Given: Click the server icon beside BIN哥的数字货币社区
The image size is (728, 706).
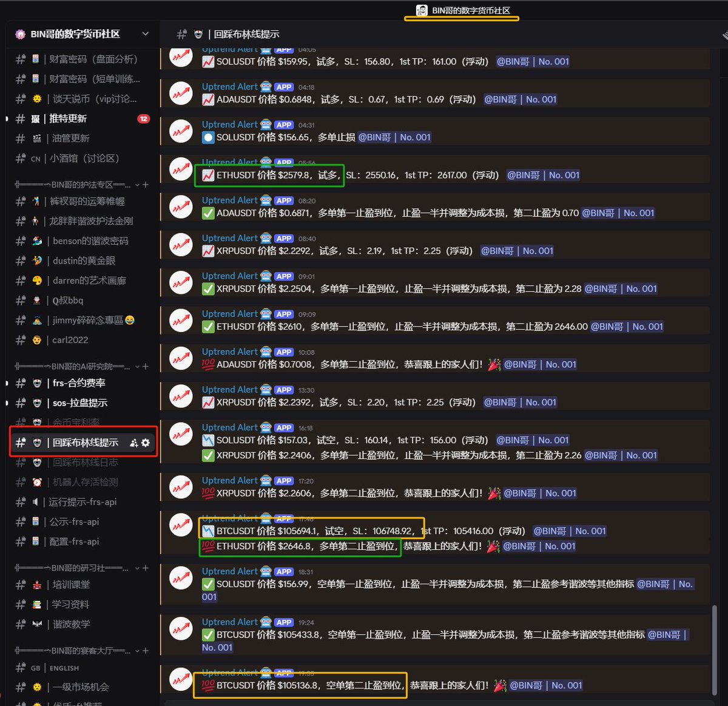Looking at the screenshot, I should [20, 34].
